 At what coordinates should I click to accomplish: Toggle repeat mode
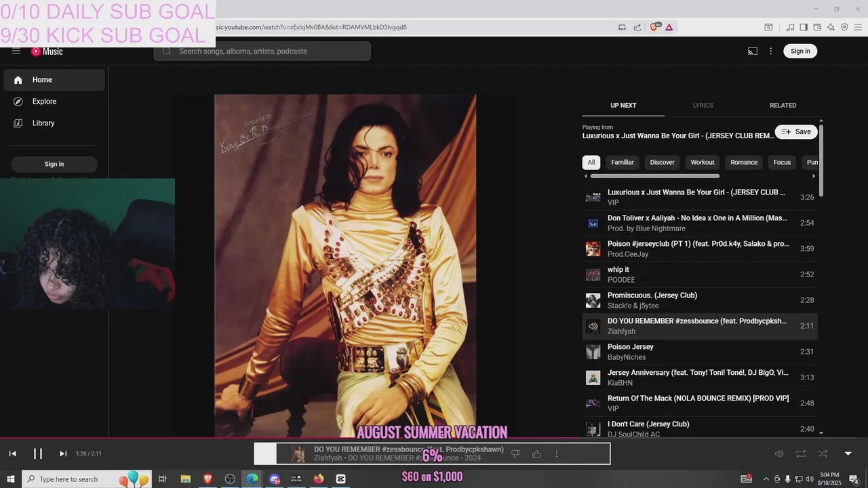(x=801, y=453)
